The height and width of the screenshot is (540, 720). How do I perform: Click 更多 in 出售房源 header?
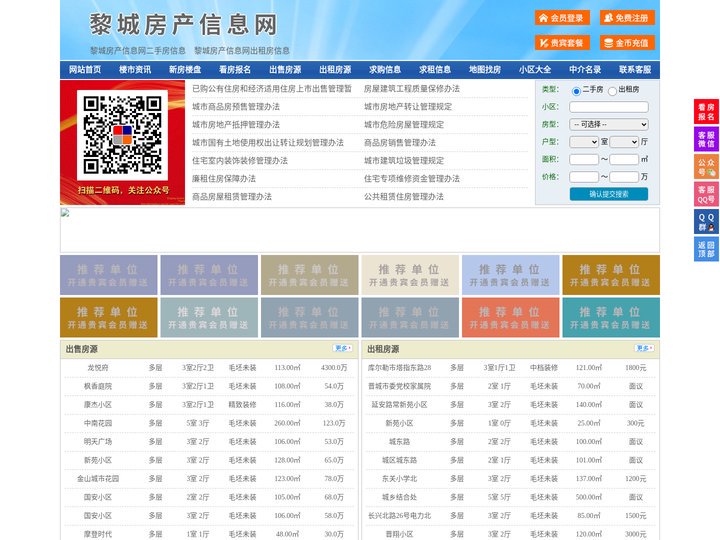point(343,349)
